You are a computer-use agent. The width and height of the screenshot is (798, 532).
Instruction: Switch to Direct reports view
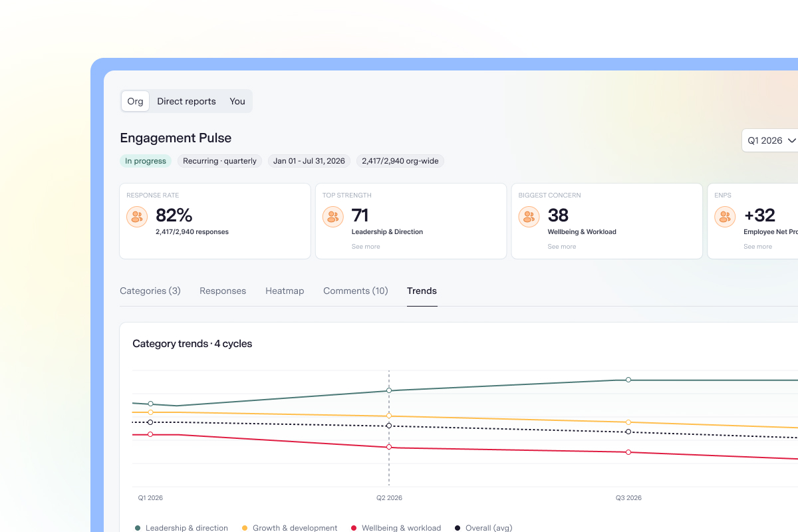click(x=186, y=101)
